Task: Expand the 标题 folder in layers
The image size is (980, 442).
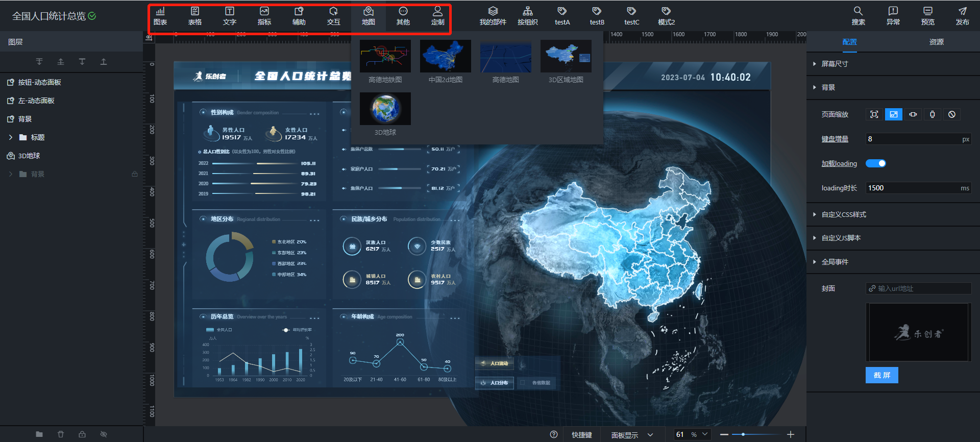Action: (11, 137)
